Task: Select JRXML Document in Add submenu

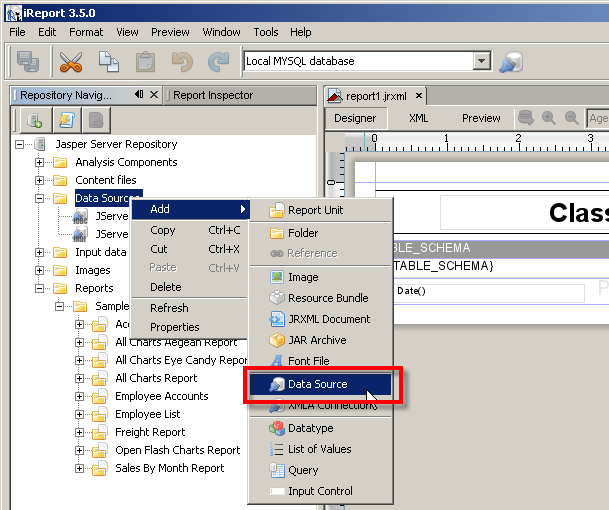Action: pos(320,319)
